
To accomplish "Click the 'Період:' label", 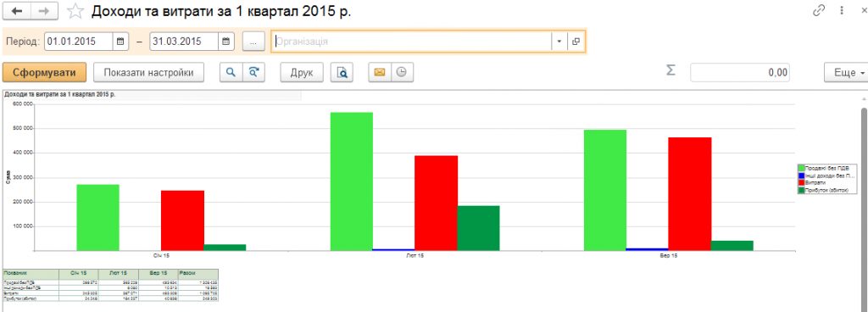I will click(23, 42).
